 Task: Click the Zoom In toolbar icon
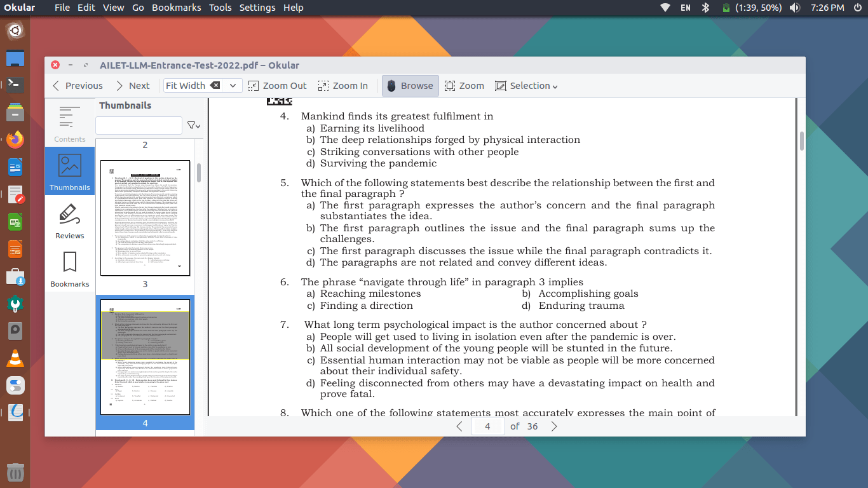coord(342,86)
